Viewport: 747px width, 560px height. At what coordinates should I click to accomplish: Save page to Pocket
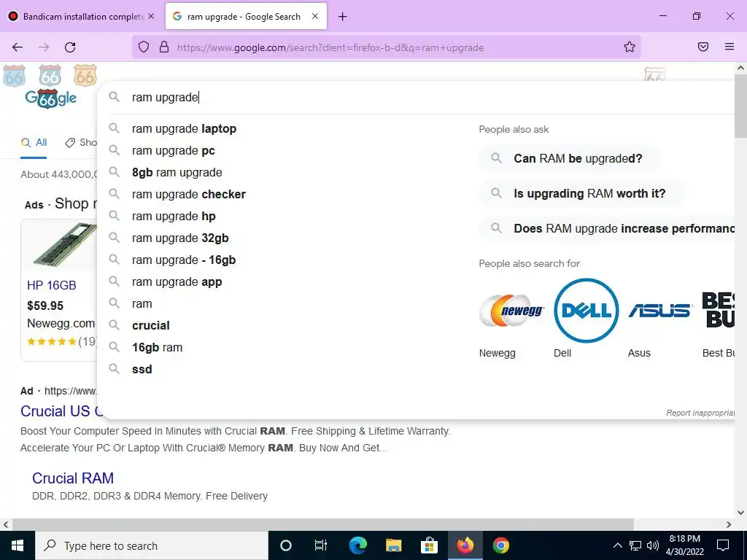pos(703,47)
